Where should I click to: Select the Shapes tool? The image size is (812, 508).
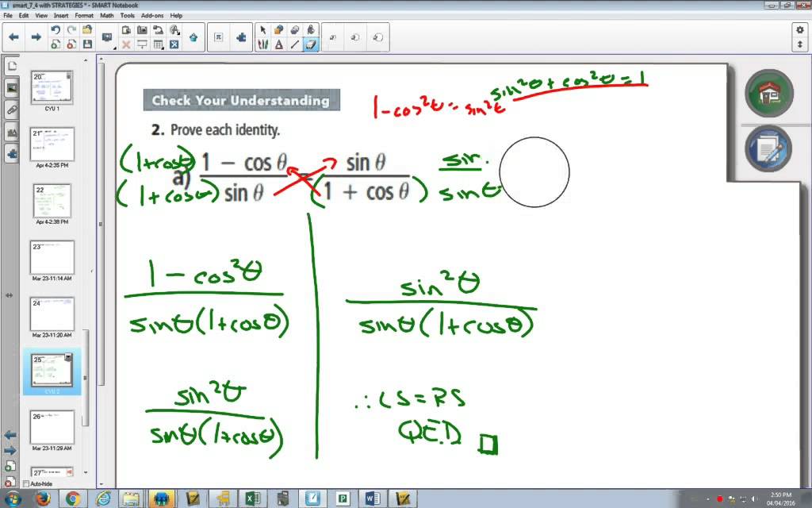click(x=279, y=30)
